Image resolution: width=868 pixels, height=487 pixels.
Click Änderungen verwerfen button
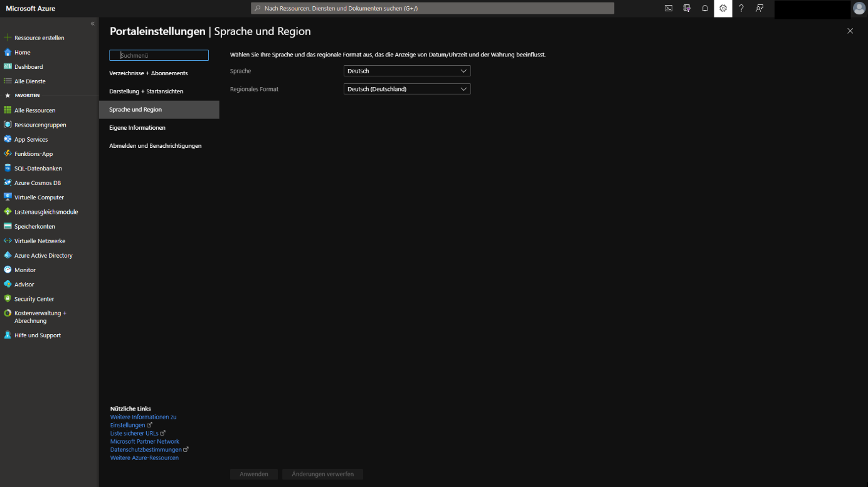tap(322, 474)
